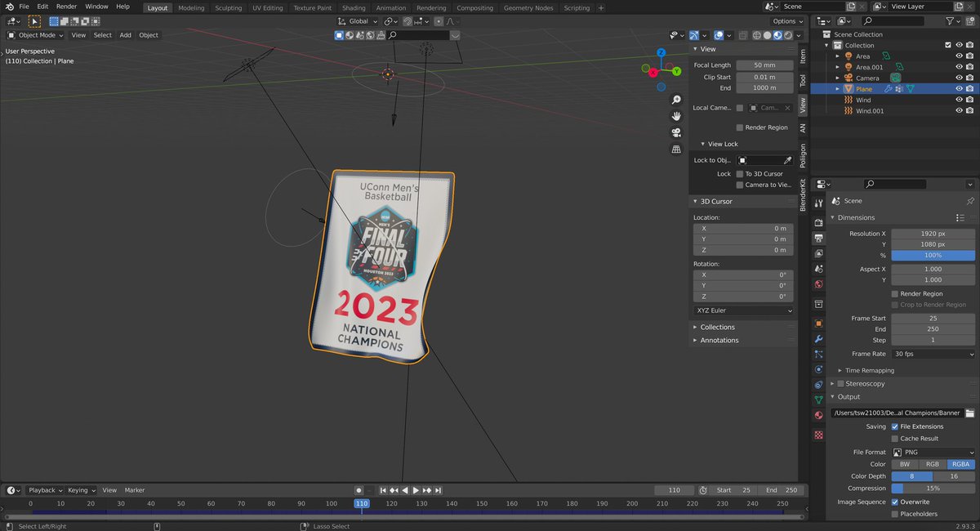Switch to the UV Editing workspace tab
This screenshot has height=531, width=980.
pos(267,7)
